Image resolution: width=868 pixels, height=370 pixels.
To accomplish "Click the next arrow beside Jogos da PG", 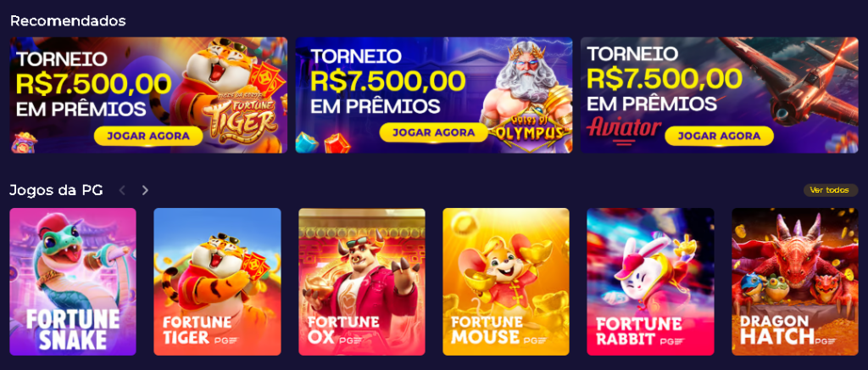I will tap(145, 191).
